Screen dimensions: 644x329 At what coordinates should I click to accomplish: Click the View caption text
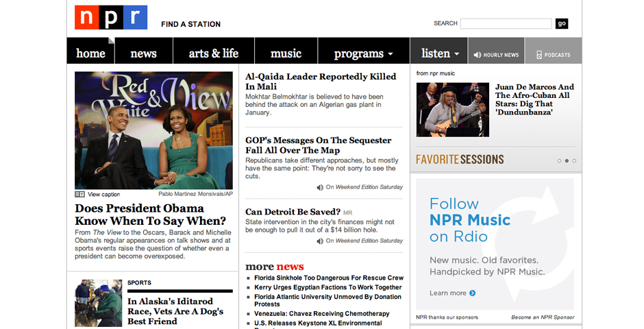tap(104, 194)
